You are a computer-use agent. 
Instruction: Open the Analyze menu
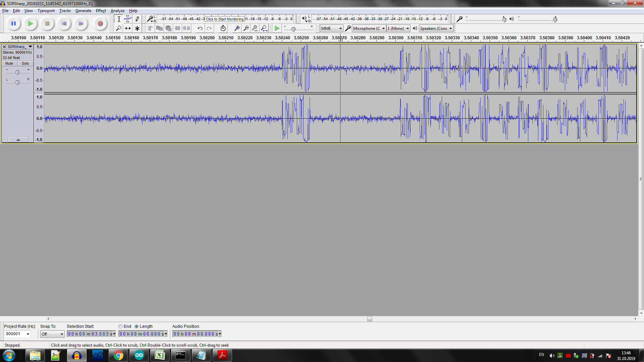[x=117, y=11]
